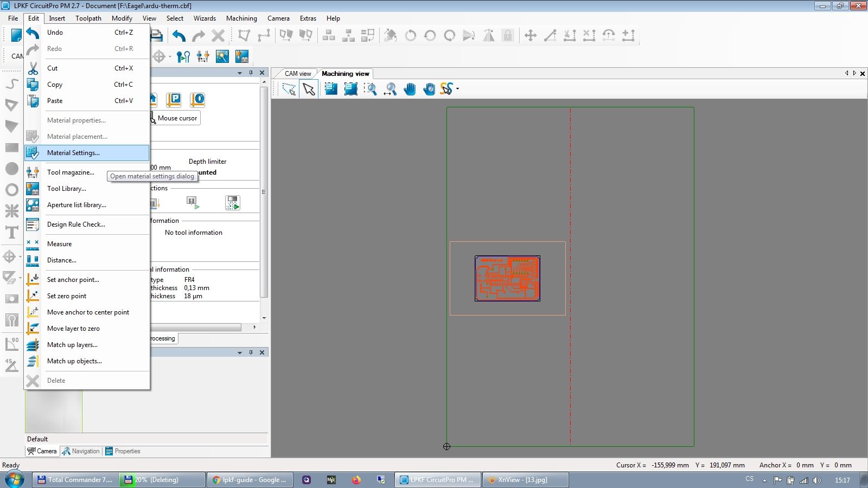Viewport: 868px width, 488px height.
Task: Pin the lower docked panel
Action: pyautogui.click(x=251, y=352)
